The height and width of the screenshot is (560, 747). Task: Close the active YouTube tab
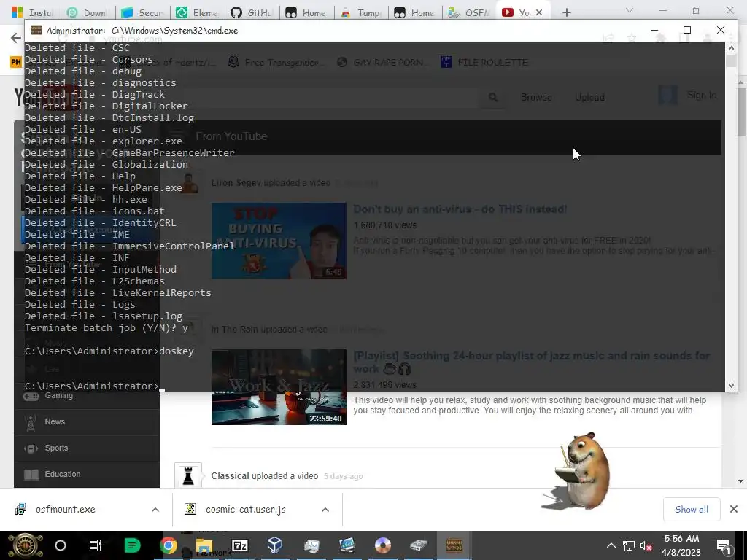[x=539, y=12]
